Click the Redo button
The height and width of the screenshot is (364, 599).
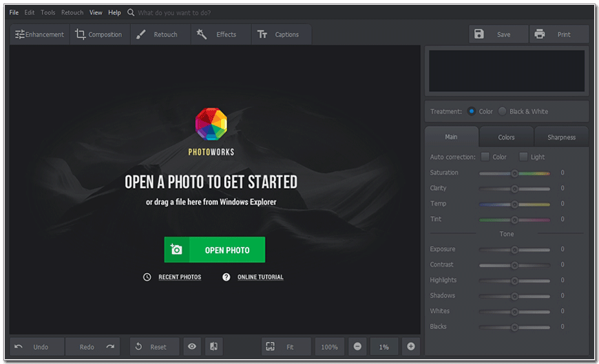click(x=92, y=346)
